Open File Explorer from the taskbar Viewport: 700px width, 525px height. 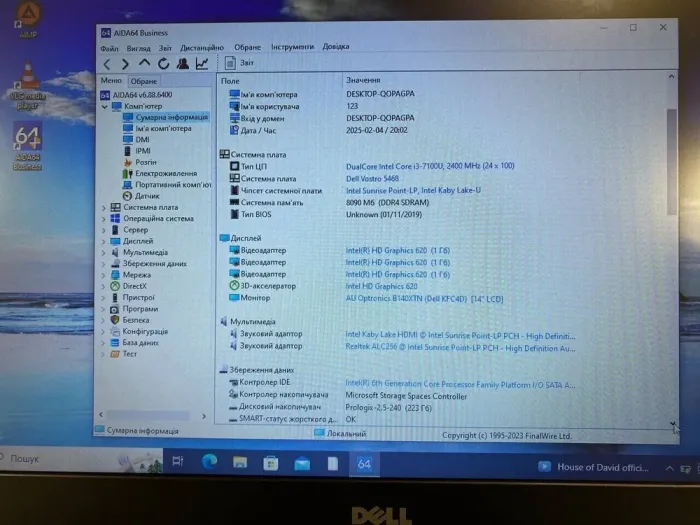pyautogui.click(x=240, y=462)
